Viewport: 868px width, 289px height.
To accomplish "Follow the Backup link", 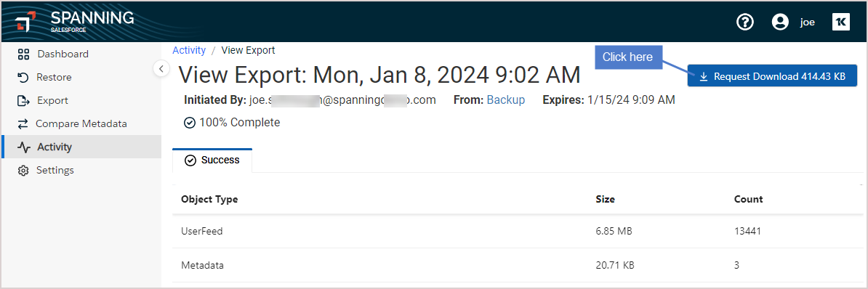I will point(506,100).
